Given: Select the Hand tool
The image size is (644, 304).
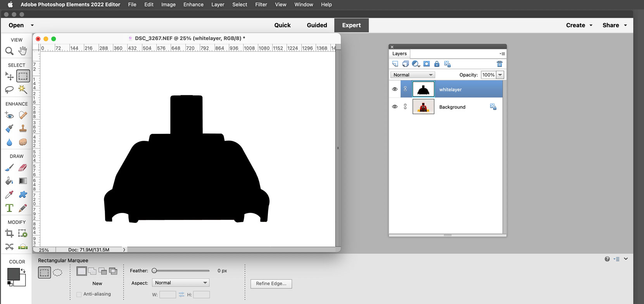Looking at the screenshot, I should pyautogui.click(x=23, y=51).
